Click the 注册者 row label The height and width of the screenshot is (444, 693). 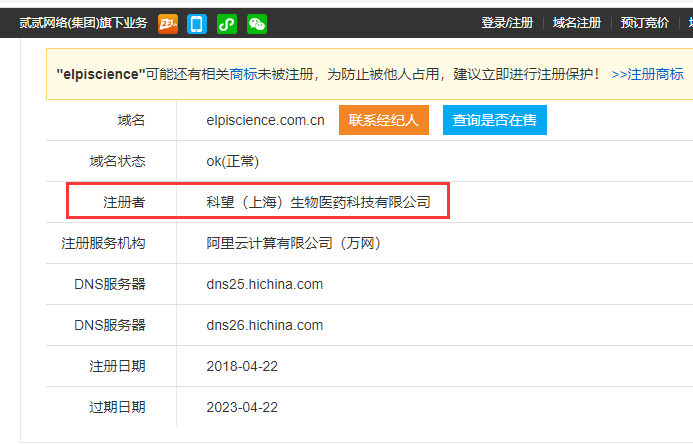point(124,202)
